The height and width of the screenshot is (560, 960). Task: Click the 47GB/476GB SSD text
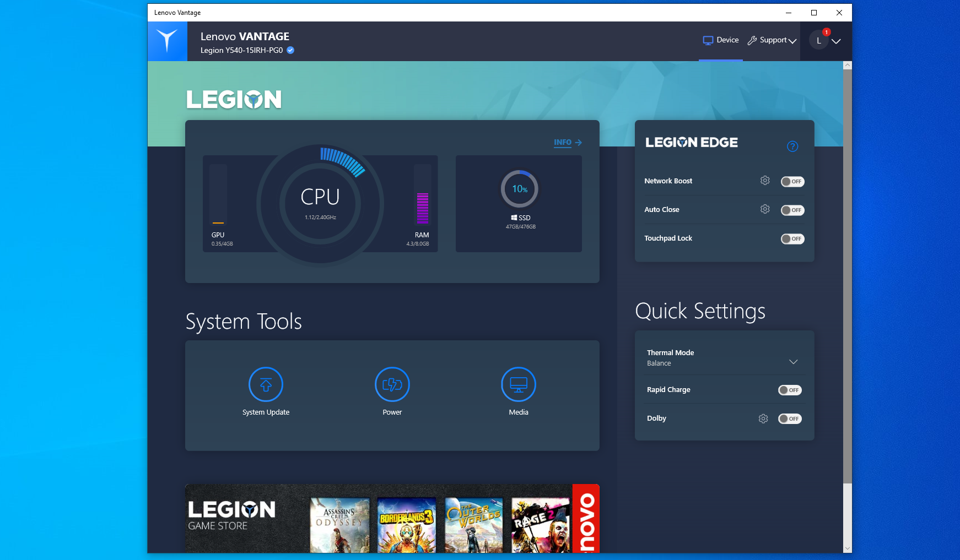(521, 227)
